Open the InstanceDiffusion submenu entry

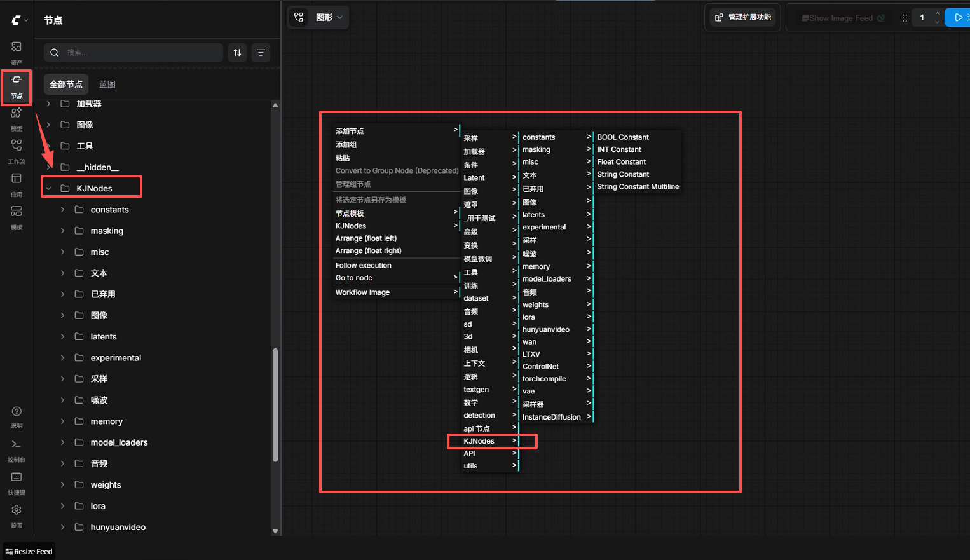tap(556, 417)
